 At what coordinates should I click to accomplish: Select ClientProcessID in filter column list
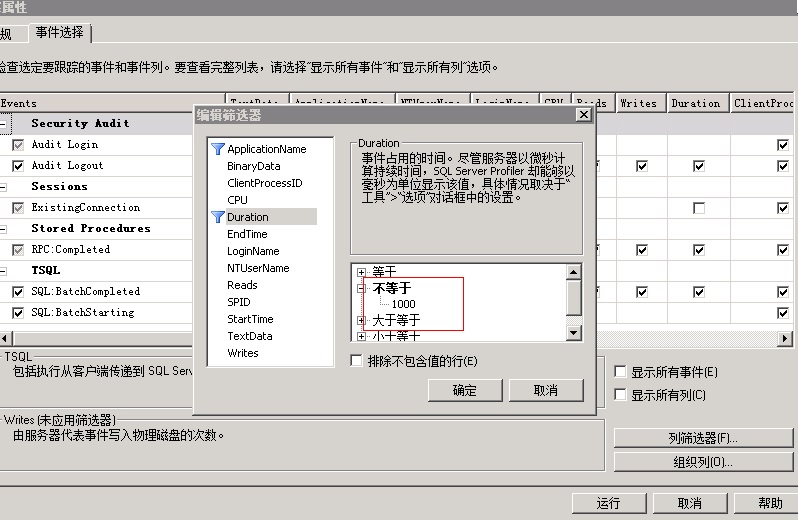(265, 183)
